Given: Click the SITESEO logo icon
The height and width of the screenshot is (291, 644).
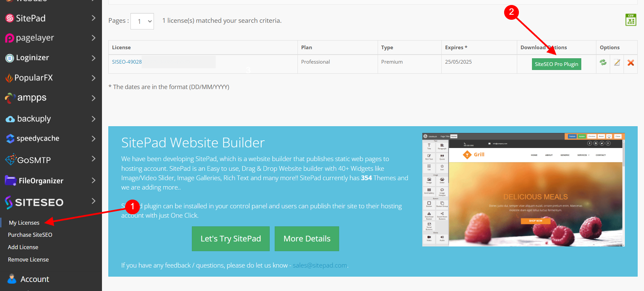Looking at the screenshot, I should coord(9,202).
